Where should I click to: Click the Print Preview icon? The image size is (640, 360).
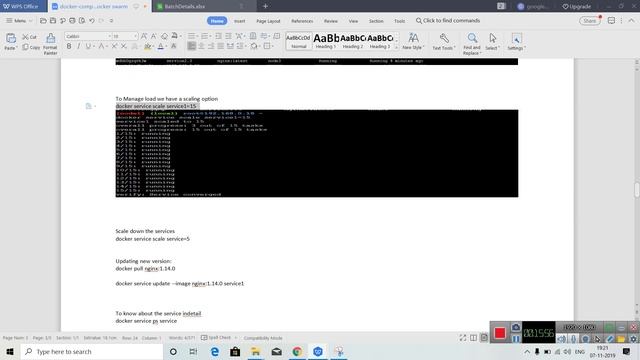click(82, 20)
